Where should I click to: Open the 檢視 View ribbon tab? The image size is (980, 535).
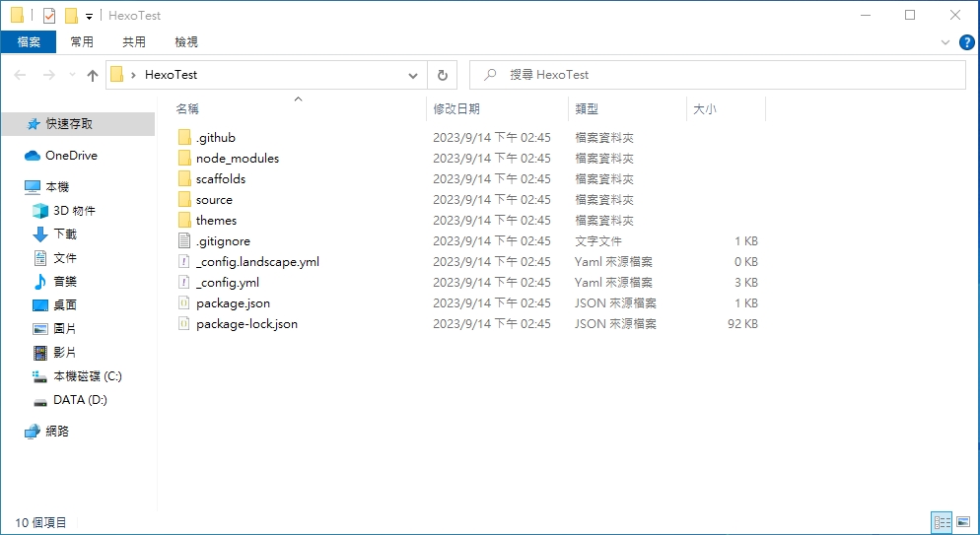coord(186,41)
